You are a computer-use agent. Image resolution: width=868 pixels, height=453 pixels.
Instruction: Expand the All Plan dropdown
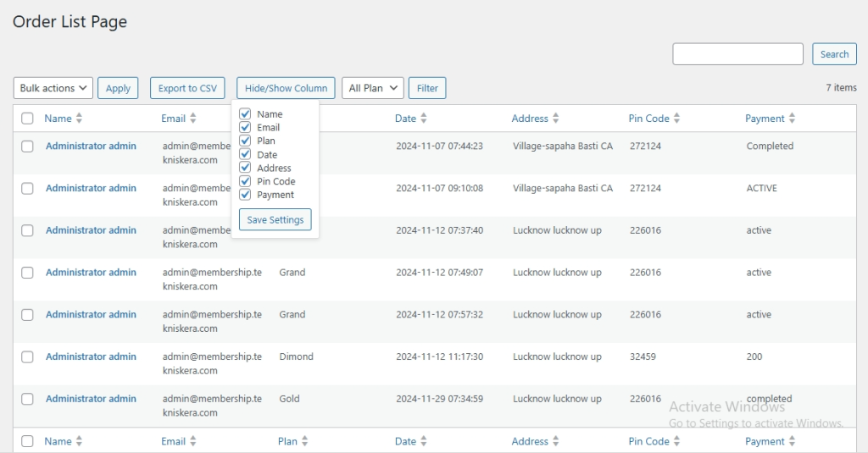[x=372, y=88]
